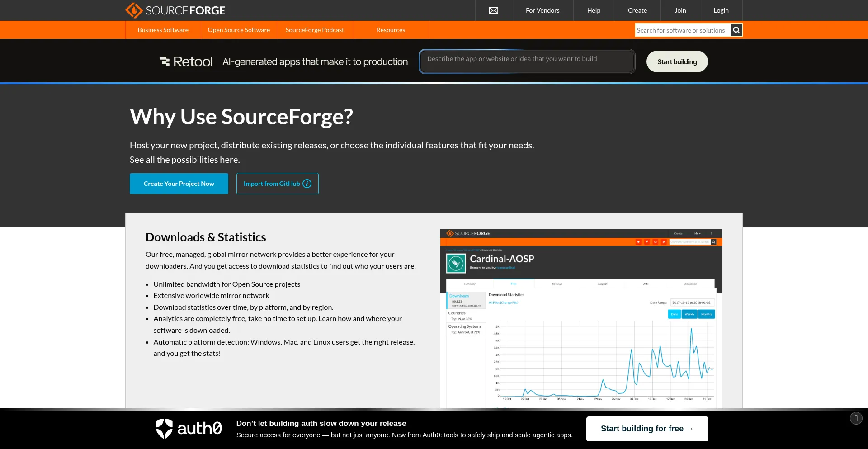Click Login link
This screenshot has height=449, width=868.
click(x=721, y=10)
